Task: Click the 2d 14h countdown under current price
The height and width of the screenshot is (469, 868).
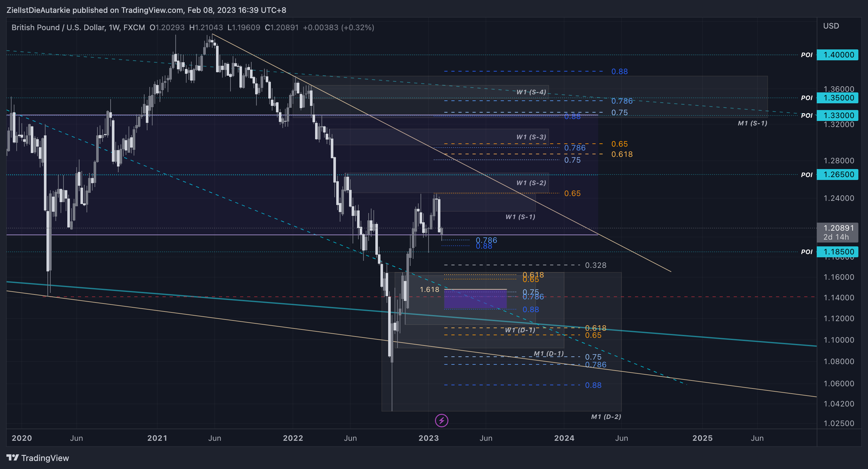Action: (836, 237)
